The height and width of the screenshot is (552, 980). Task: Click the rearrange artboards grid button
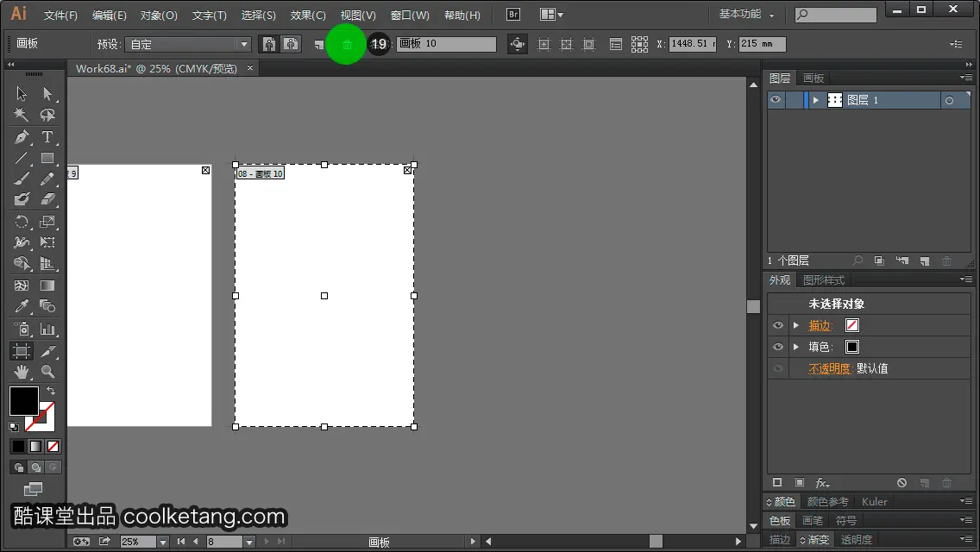pos(639,44)
